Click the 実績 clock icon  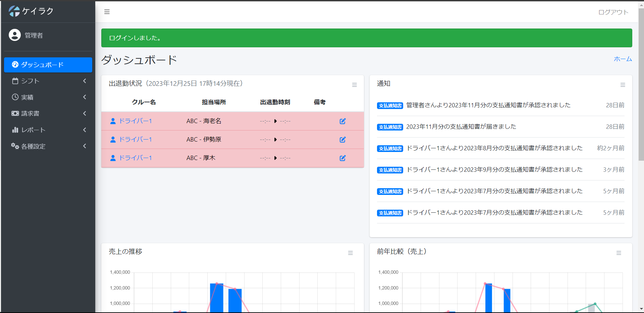point(15,97)
